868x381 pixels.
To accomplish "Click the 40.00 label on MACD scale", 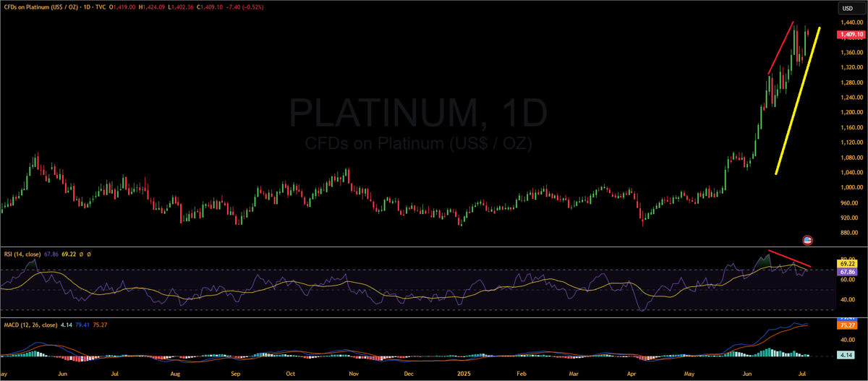I will (x=846, y=338).
